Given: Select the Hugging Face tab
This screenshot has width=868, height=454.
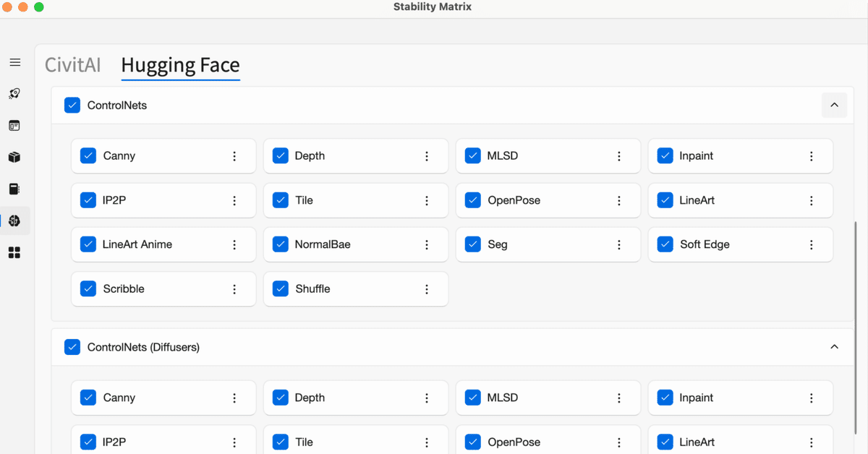Looking at the screenshot, I should [180, 65].
